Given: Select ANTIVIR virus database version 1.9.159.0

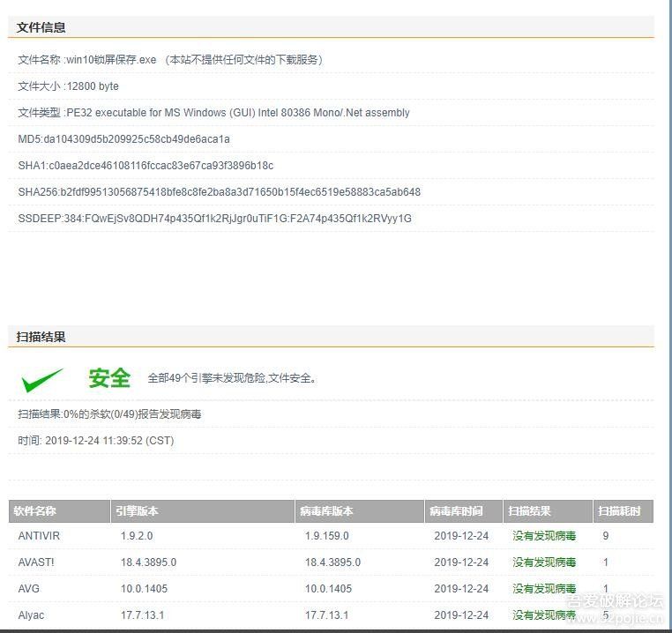Looking at the screenshot, I should [327, 536].
